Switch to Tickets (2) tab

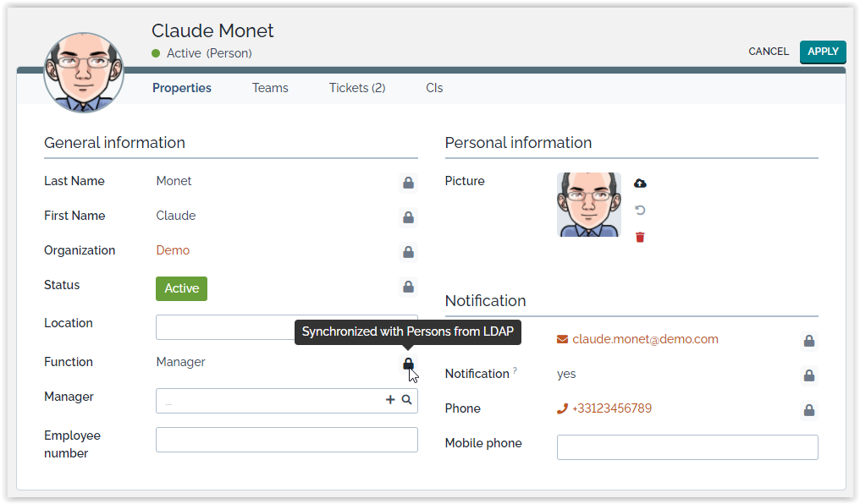(356, 88)
